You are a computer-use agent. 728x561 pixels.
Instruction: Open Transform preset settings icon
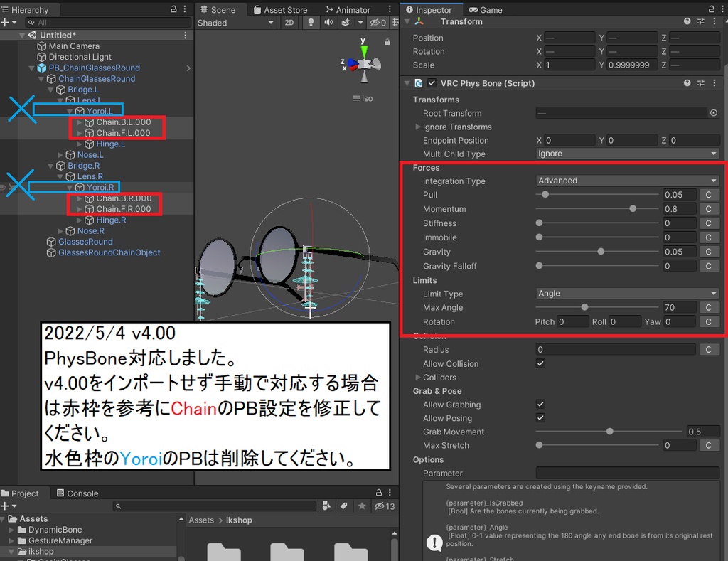pyautogui.click(x=700, y=21)
